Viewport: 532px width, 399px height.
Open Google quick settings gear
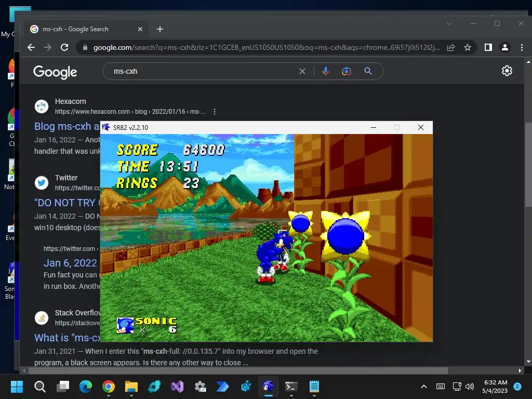pyautogui.click(x=507, y=71)
